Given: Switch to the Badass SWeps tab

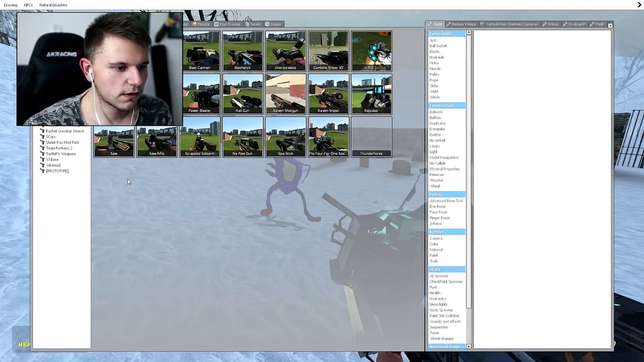Looking at the screenshot, I should [x=461, y=24].
